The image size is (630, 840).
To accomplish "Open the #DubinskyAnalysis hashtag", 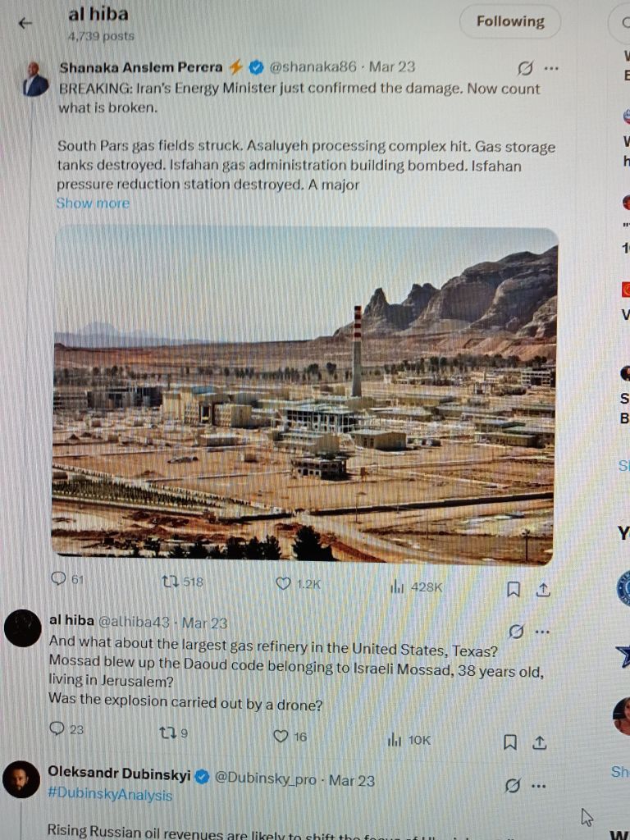I will pyautogui.click(x=110, y=794).
